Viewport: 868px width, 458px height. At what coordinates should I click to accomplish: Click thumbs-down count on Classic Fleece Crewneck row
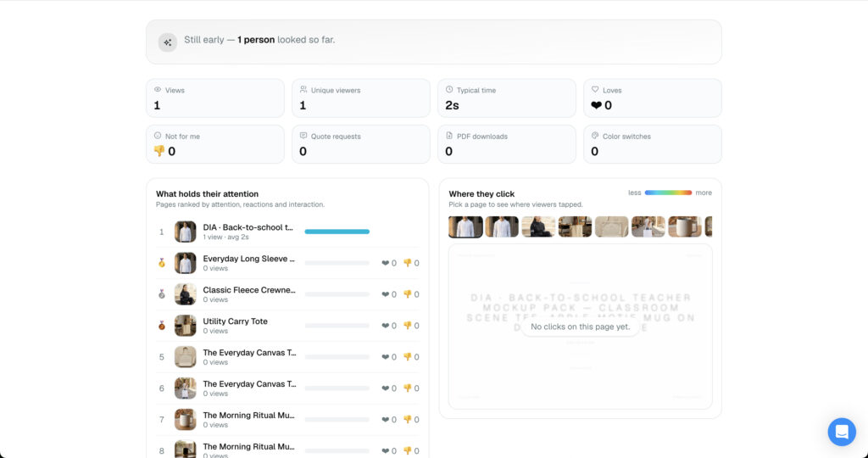click(411, 294)
